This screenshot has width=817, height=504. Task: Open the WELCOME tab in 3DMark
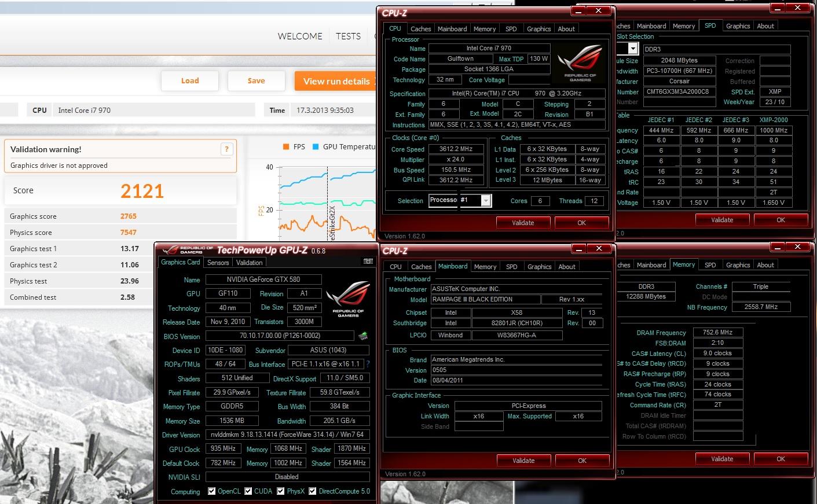coord(300,36)
